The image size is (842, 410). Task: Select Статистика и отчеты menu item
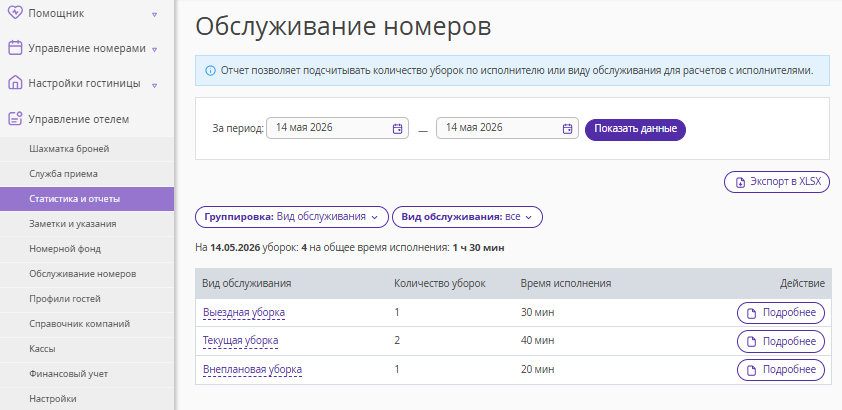(x=87, y=199)
